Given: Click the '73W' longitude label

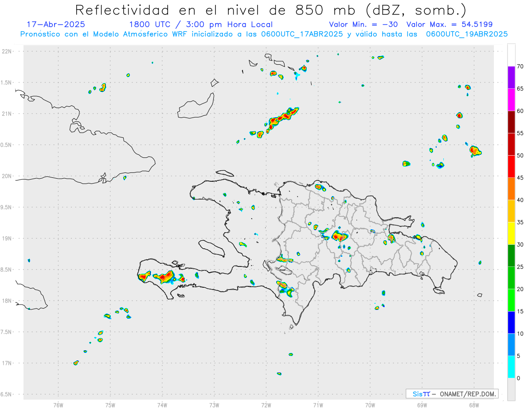Looking at the screenshot, I should click(x=214, y=405).
